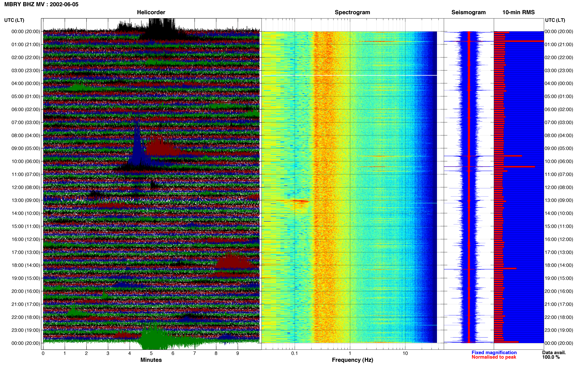Select the "Helicorder" panel heading

151,12
